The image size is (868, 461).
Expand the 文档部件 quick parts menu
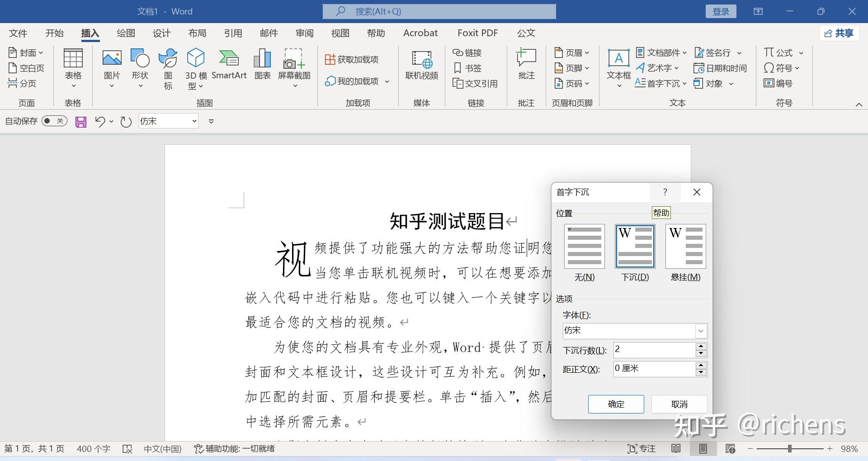coord(661,53)
